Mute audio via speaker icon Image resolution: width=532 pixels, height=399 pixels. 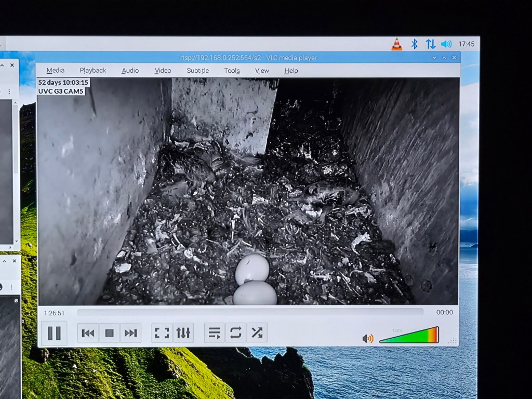pos(368,338)
